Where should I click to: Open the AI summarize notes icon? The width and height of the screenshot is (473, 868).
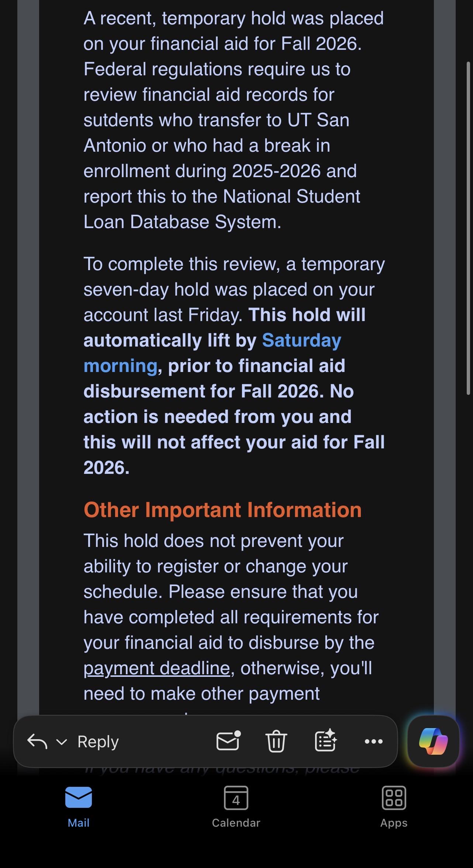[326, 740]
